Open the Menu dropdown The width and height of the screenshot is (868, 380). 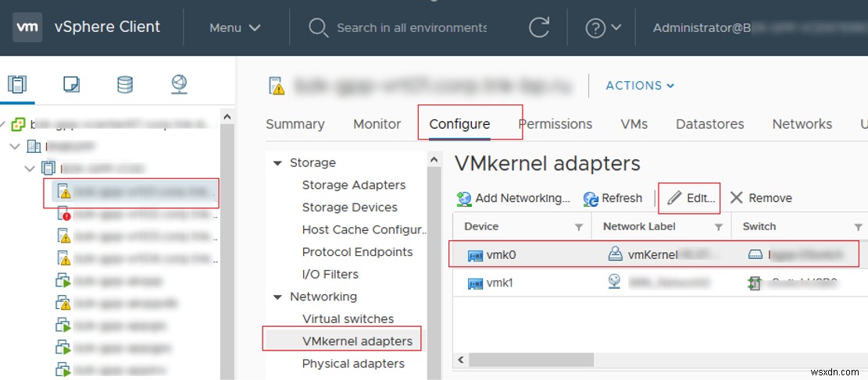pos(234,27)
